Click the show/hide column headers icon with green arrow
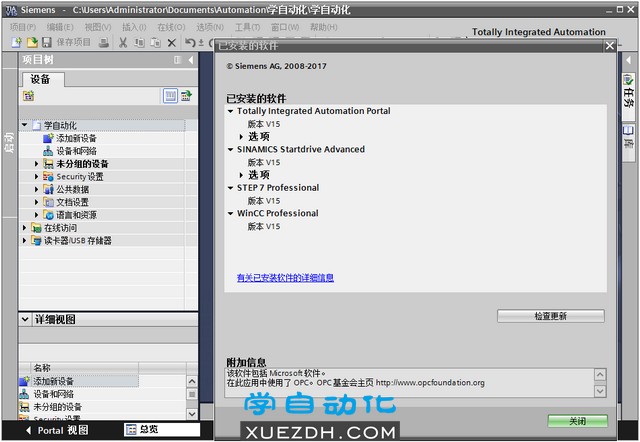This screenshot has height=442, width=640. [187, 96]
